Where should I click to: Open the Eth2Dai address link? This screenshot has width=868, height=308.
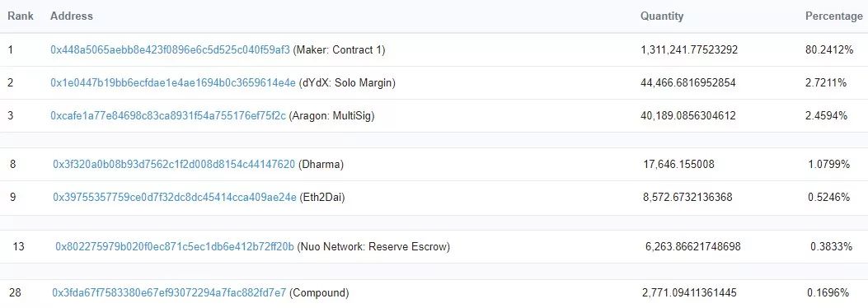175,198
